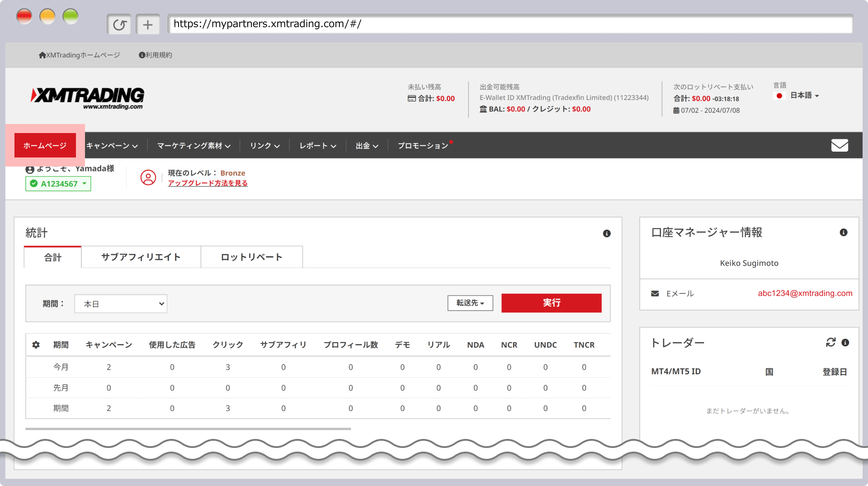Viewport: 868px width, 486px height.
Task: Open the 転送先 export dropdown
Action: point(470,303)
